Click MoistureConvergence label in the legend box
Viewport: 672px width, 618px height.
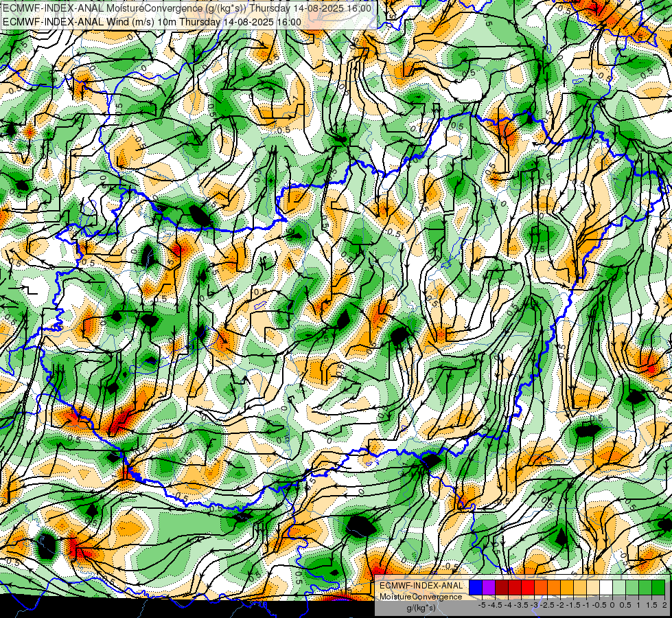point(421,597)
